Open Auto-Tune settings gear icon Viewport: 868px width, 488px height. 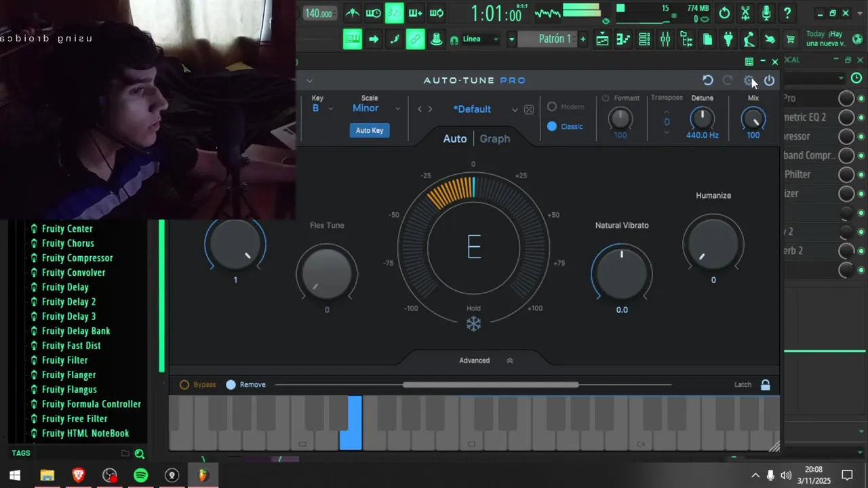click(x=749, y=81)
